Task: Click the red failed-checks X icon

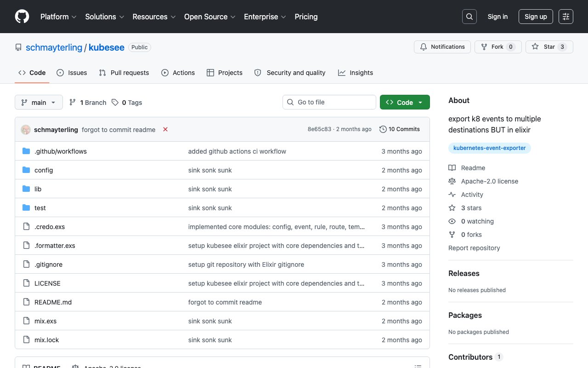Action: 165,130
